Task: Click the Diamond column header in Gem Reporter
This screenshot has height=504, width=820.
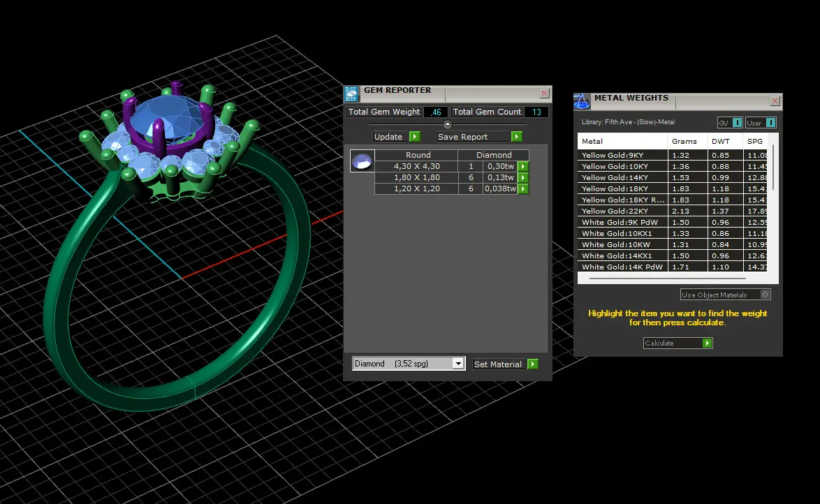Action: coord(494,155)
